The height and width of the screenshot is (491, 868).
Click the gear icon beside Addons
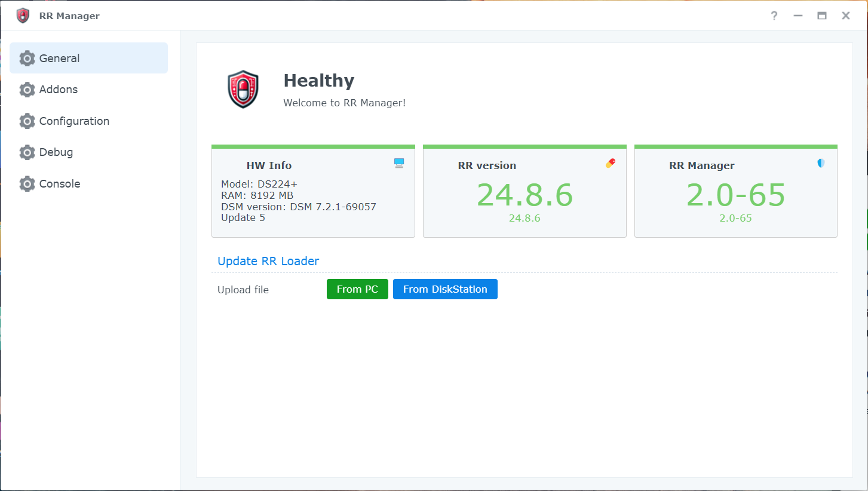tap(27, 90)
